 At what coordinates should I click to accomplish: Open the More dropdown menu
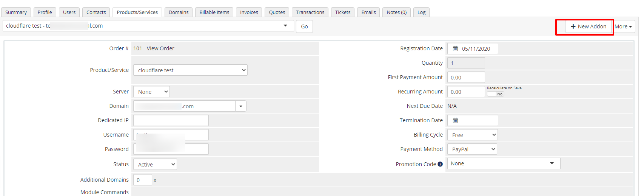(x=623, y=26)
